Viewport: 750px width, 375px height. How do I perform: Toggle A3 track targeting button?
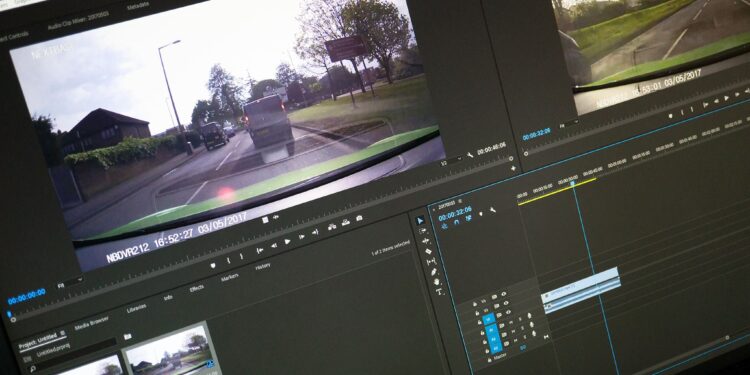click(x=496, y=348)
